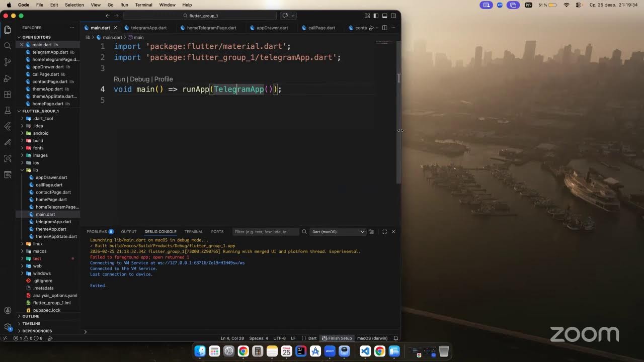Screen dimensions: 644x362
Task: Open the Copilot chat dropdown arrow
Action: [293, 16]
